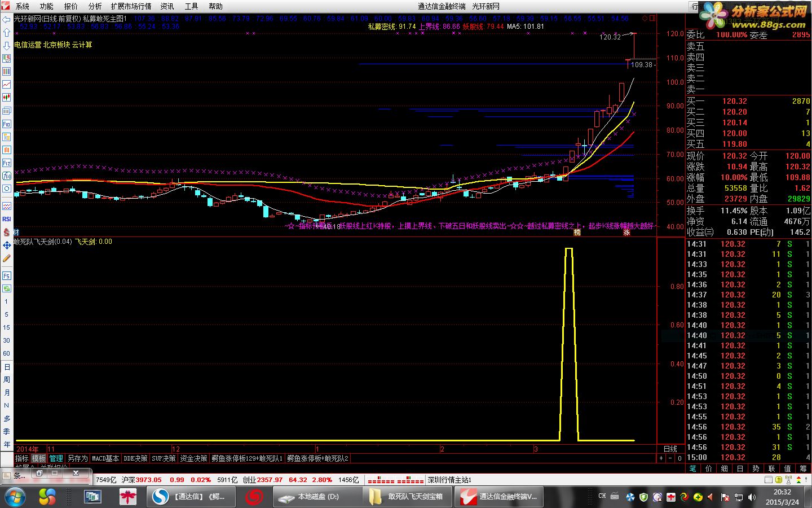Select the 60-minute period
This screenshot has width=812, height=508.
coord(7,354)
